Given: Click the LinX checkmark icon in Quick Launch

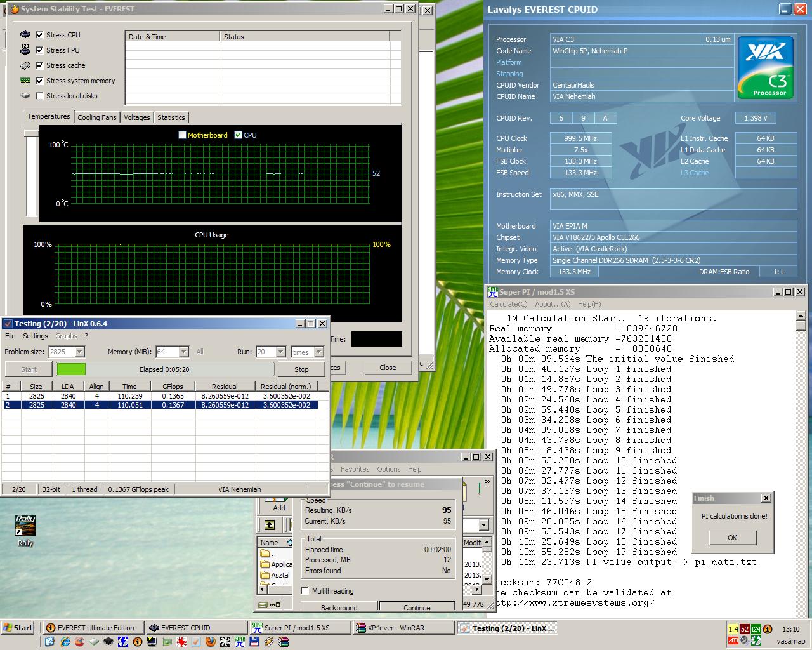Looking at the screenshot, I should point(195,642).
